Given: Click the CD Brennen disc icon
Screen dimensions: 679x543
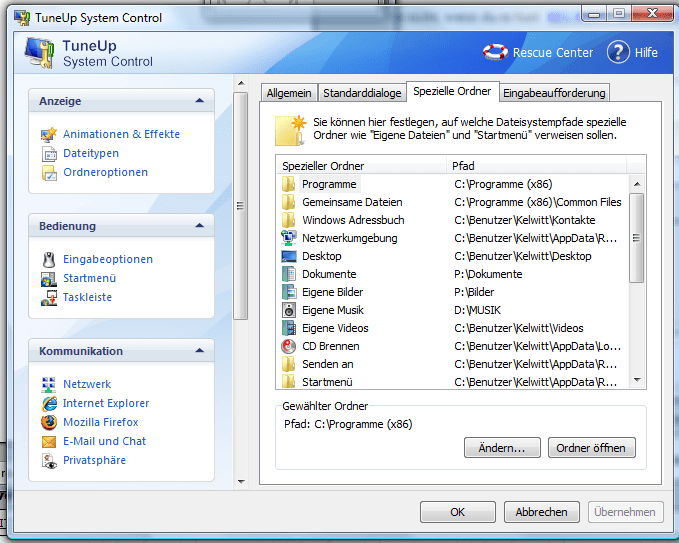Looking at the screenshot, I should tap(288, 346).
